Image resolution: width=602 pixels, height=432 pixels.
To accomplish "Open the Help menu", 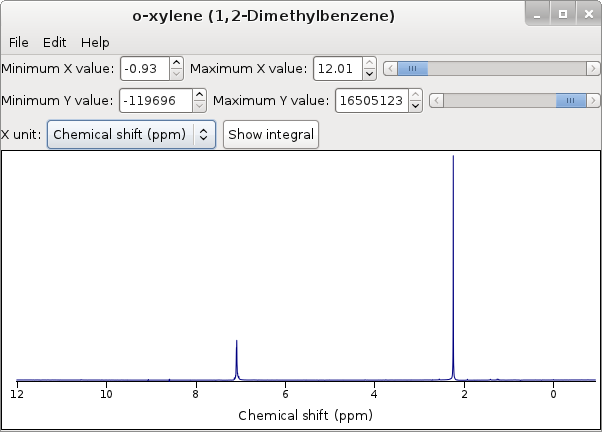I will pos(95,42).
